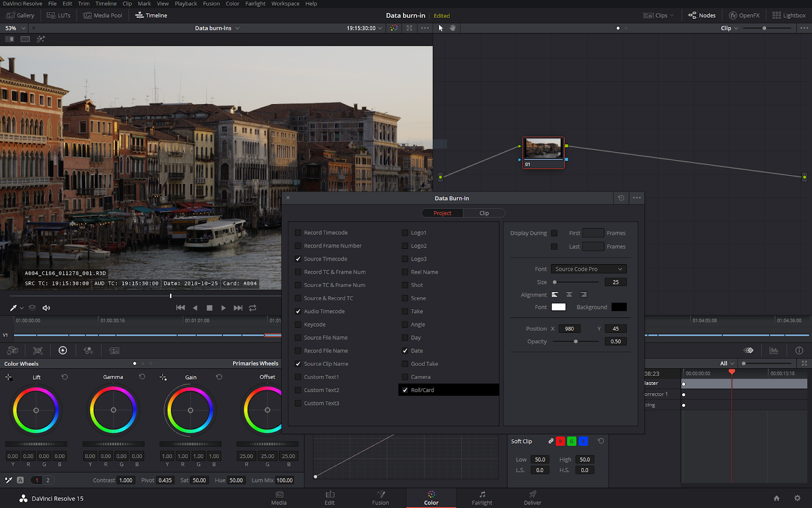The image size is (812, 508).
Task: Play the clip in reverse
Action: (195, 308)
